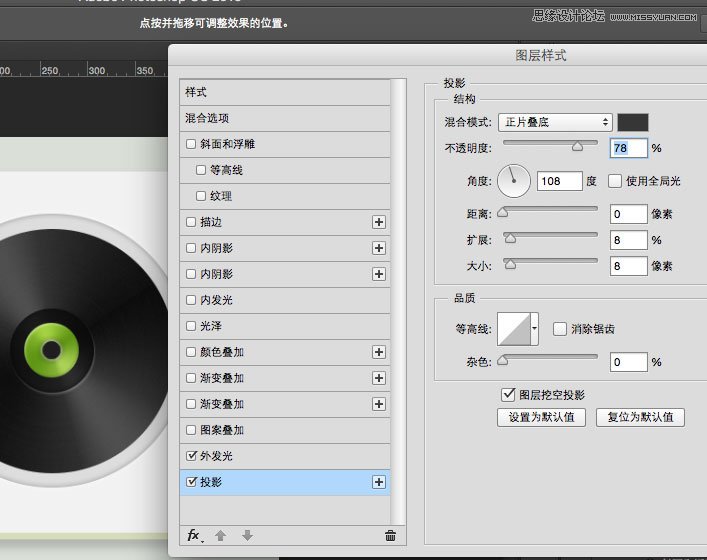Enable the 颜色叠加 checkbox
This screenshot has width=707, height=560.
click(x=191, y=352)
